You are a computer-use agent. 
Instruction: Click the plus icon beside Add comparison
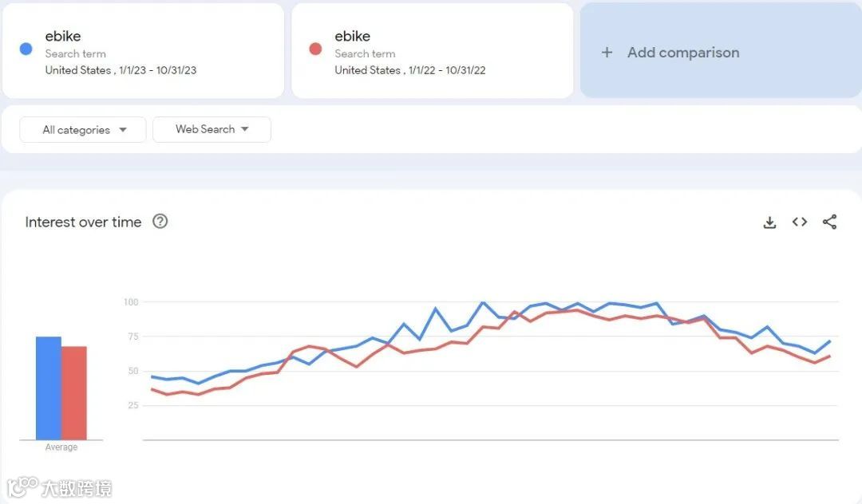point(607,52)
